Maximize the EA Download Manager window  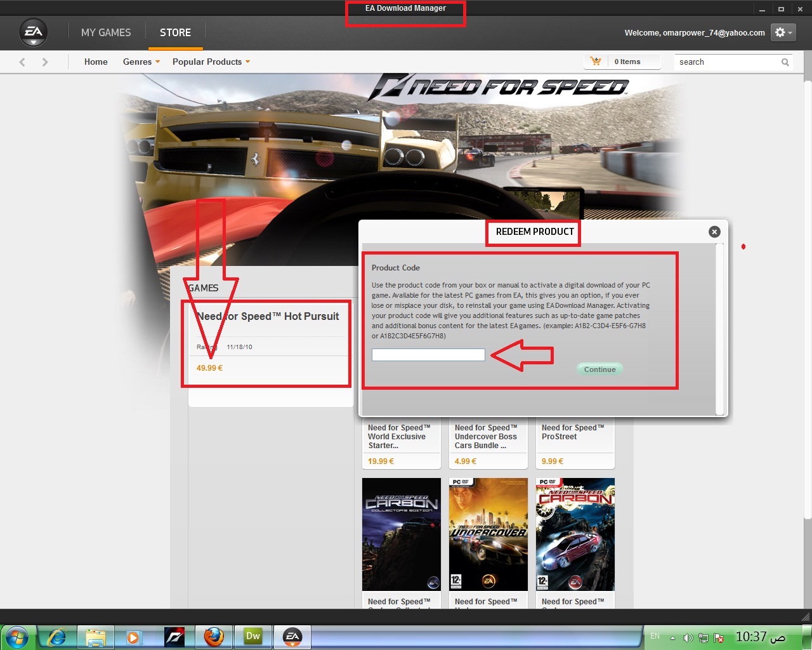tap(781, 9)
